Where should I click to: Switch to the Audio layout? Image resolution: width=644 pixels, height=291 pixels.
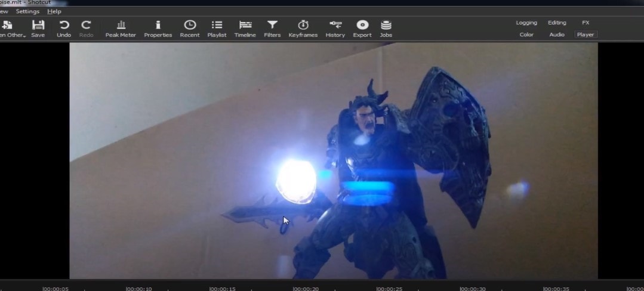click(557, 35)
